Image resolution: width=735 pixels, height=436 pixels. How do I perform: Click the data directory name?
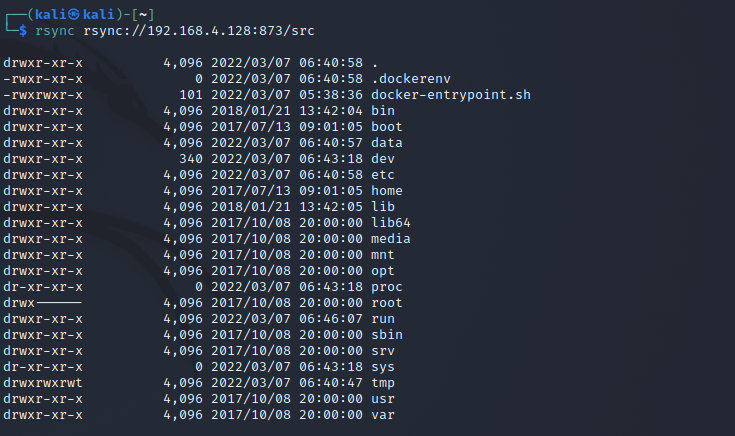(x=387, y=143)
